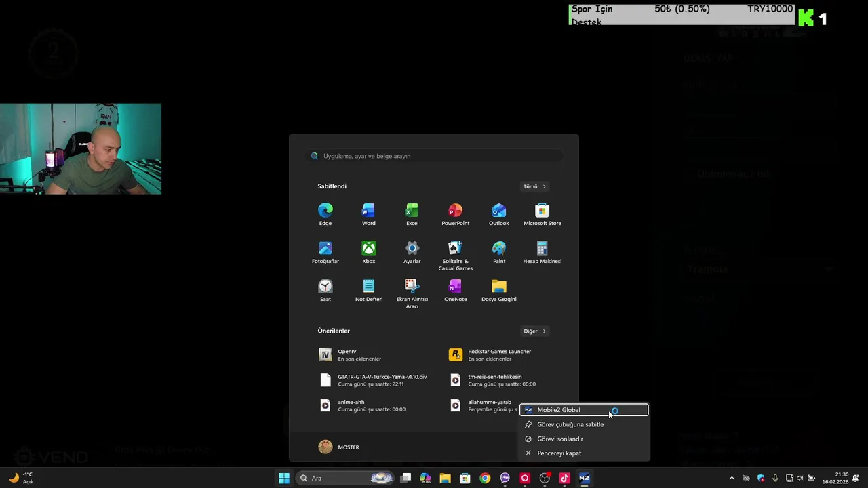
Task: Select Mobile2 Global in context menu
Action: coord(584,410)
